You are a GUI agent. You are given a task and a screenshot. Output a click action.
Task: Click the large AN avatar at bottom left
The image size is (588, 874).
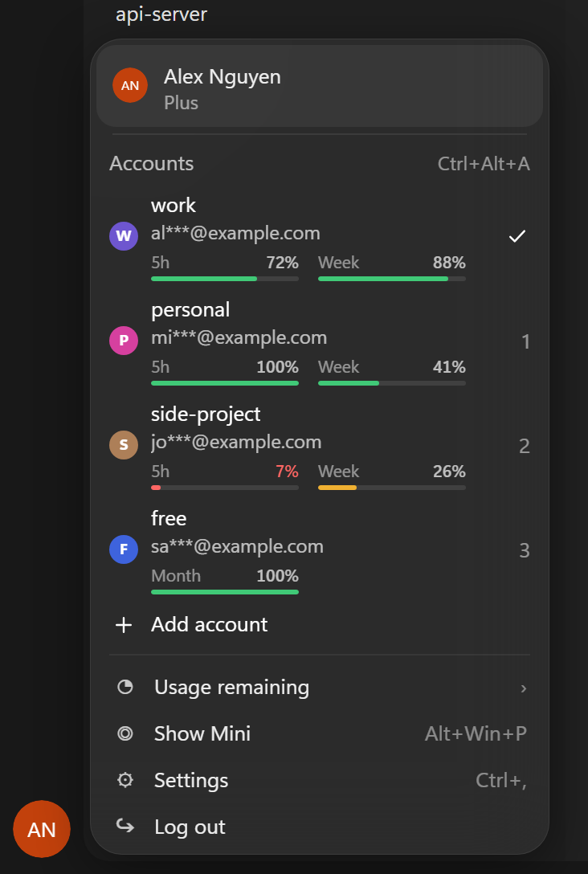42,829
